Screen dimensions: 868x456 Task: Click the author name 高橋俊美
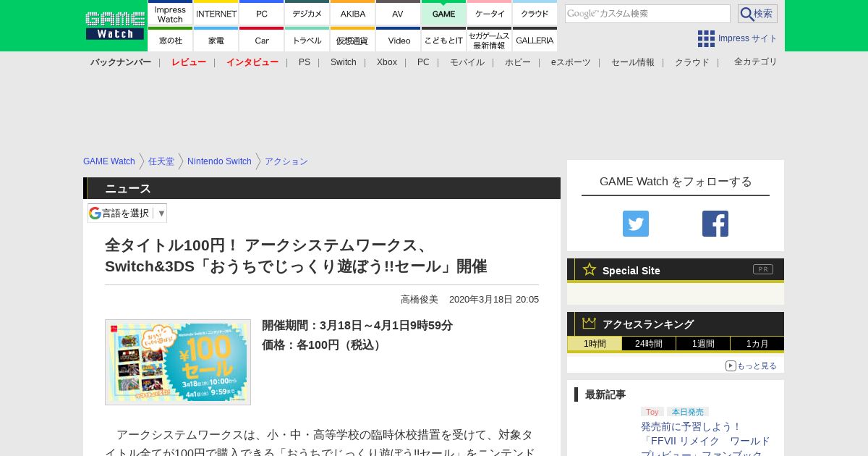[x=420, y=299]
